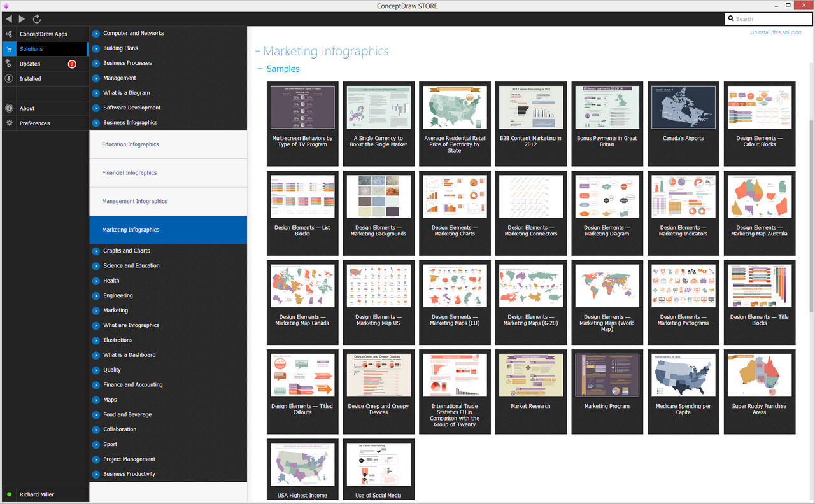Click the magnifier icon in the search box
The width and height of the screenshot is (815, 504).
pyautogui.click(x=730, y=19)
